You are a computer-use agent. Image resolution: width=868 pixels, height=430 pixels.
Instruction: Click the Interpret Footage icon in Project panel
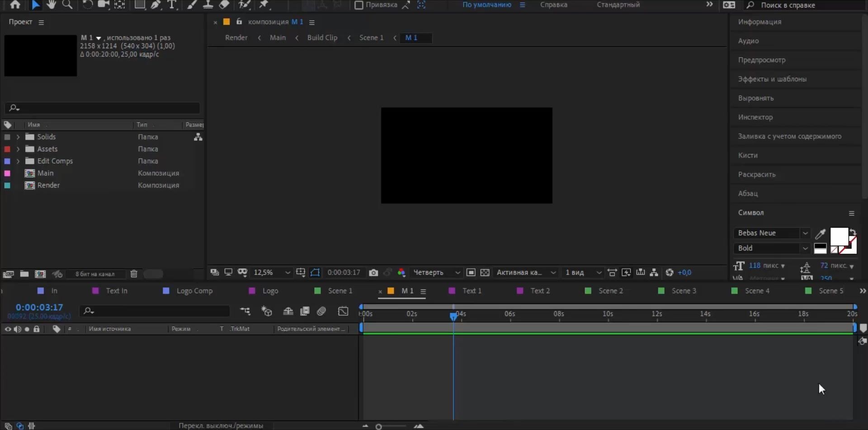[x=8, y=274]
